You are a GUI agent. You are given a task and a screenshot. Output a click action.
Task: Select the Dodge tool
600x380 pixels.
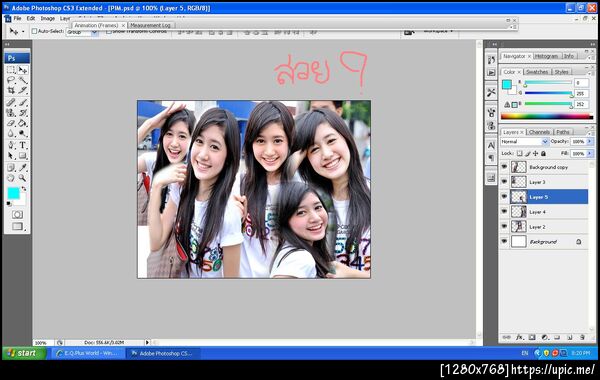tap(23, 134)
